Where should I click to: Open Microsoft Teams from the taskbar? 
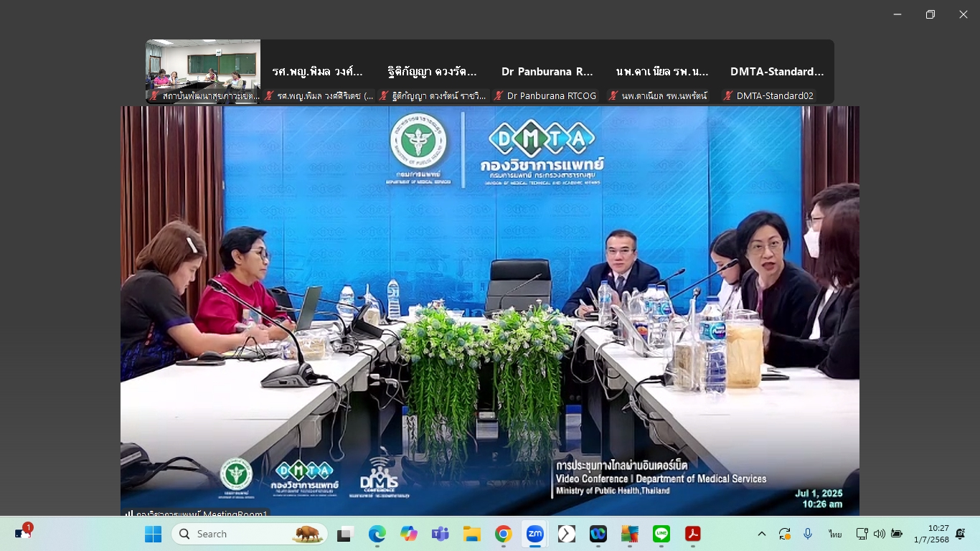pos(440,534)
